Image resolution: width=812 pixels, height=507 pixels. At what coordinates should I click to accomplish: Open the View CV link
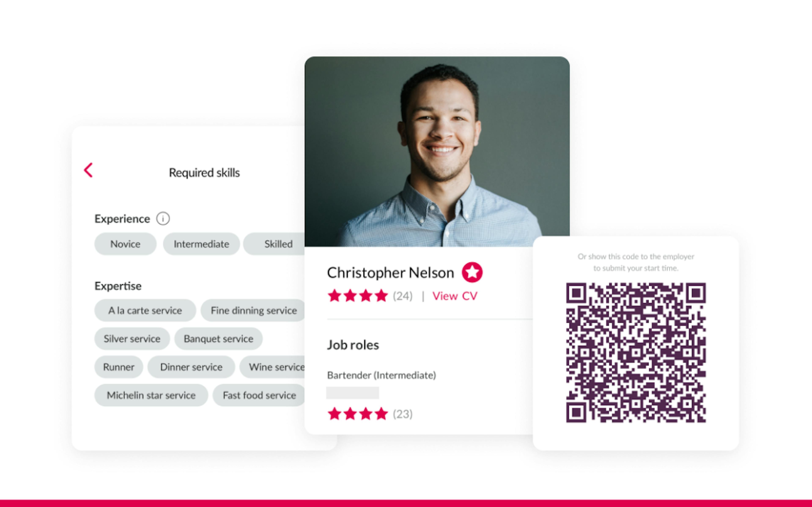[455, 296]
